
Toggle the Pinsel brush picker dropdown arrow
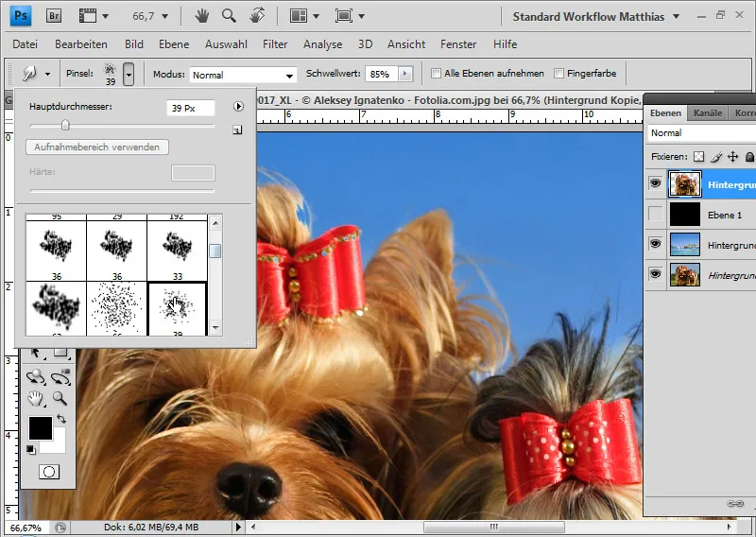(x=129, y=75)
